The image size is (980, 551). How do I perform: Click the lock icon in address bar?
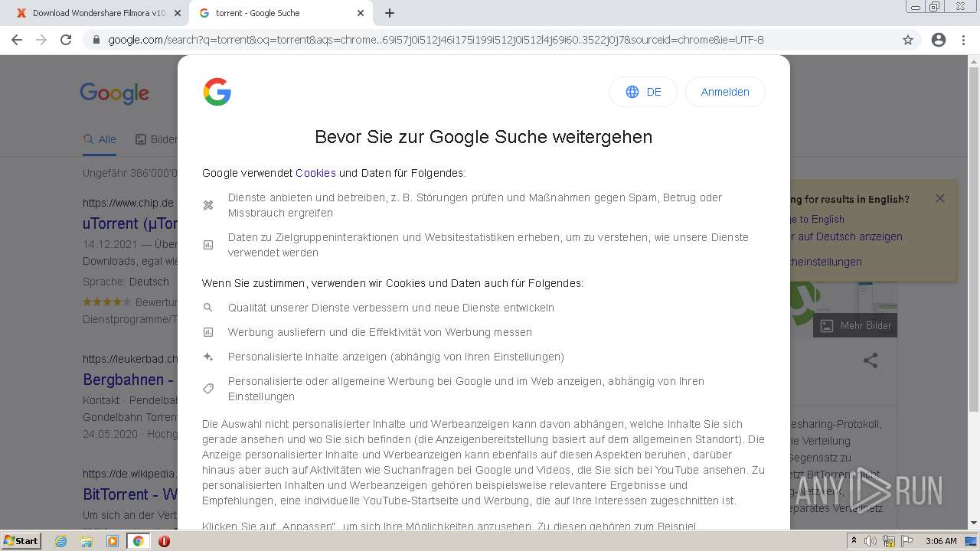(x=96, y=40)
